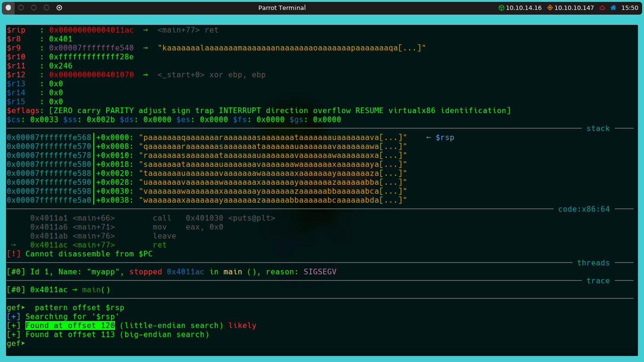644x362 pixels.
Task: Click the $r9 address 0x00007fffffffe540
Action: click(x=91, y=48)
